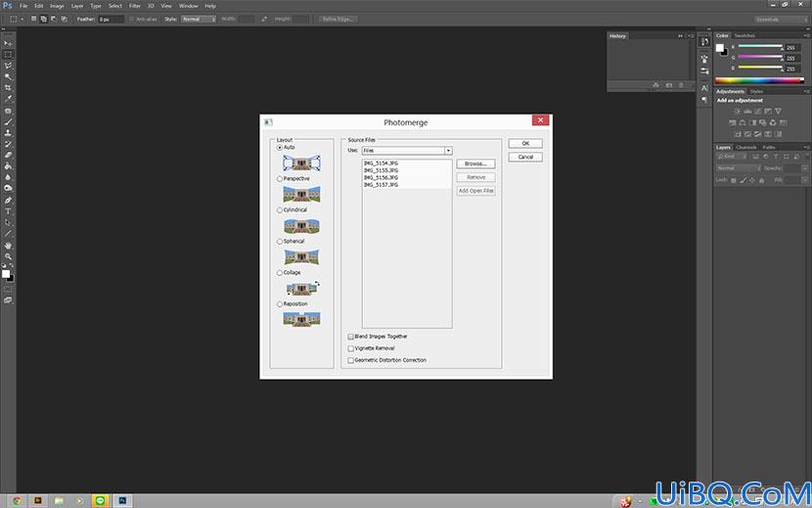Viewport: 812px width, 508px height.
Task: Select the Paint Bucket tool
Action: pyautogui.click(x=8, y=165)
